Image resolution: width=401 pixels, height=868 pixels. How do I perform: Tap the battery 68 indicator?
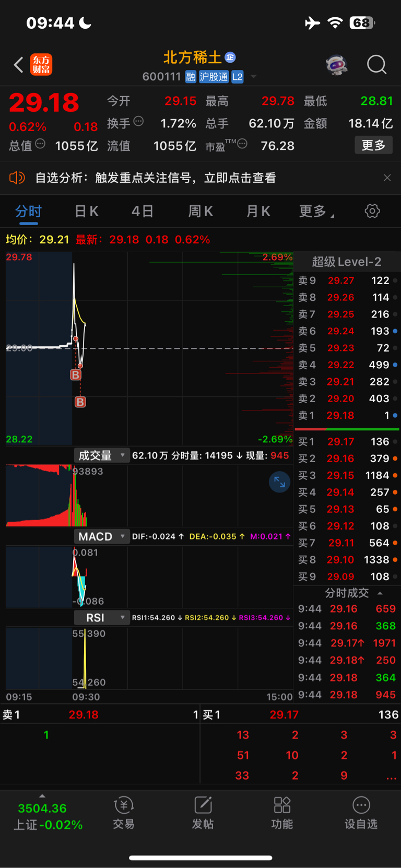(x=362, y=23)
